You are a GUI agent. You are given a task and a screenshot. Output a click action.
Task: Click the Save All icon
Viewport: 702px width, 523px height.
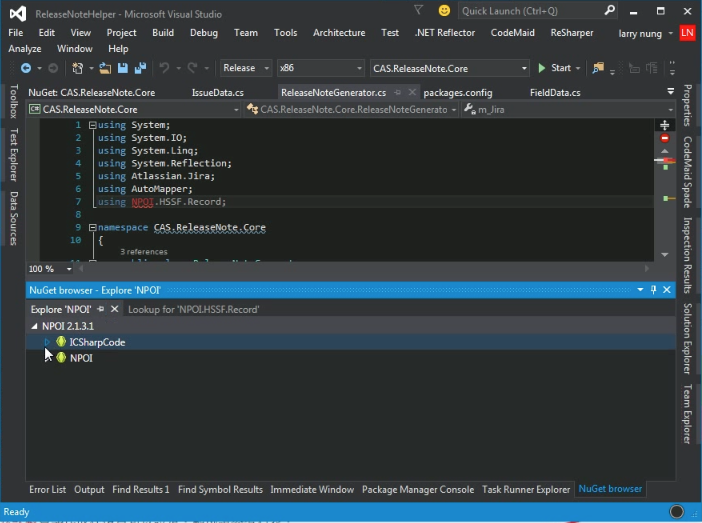tap(141, 68)
